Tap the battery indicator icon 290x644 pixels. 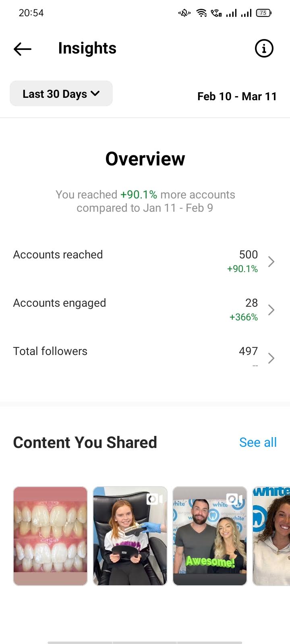pos(264,13)
